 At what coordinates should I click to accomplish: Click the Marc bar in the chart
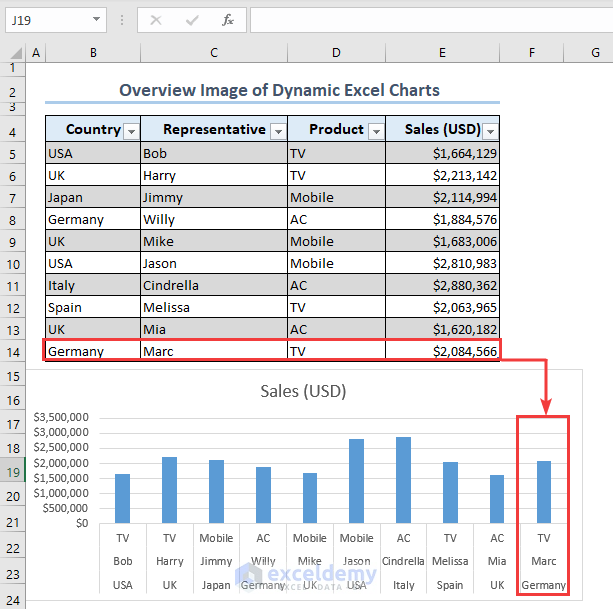[x=544, y=491]
